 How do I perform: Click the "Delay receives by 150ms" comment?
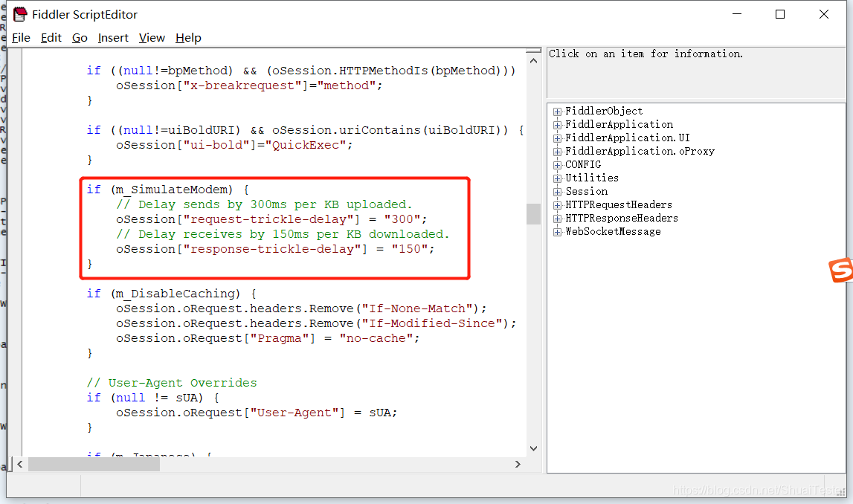[x=283, y=234]
